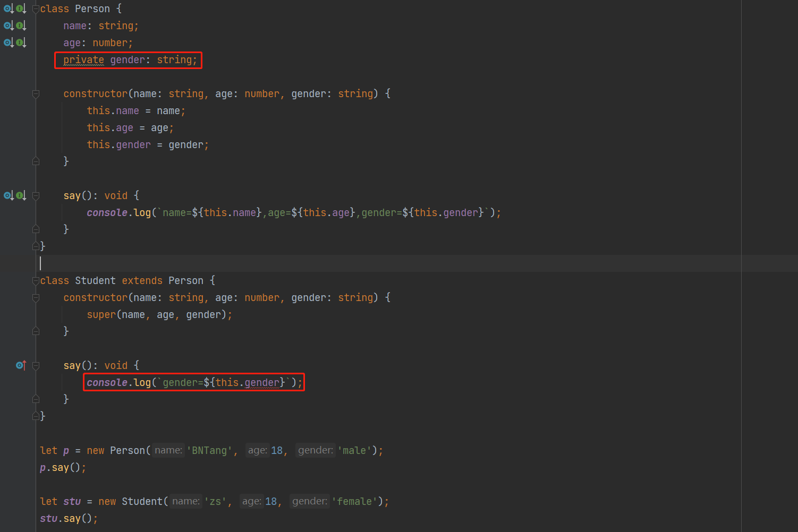Screen dimensions: 798x532
Task: Click 'Student' in class Student extends line
Action: [x=96, y=281]
